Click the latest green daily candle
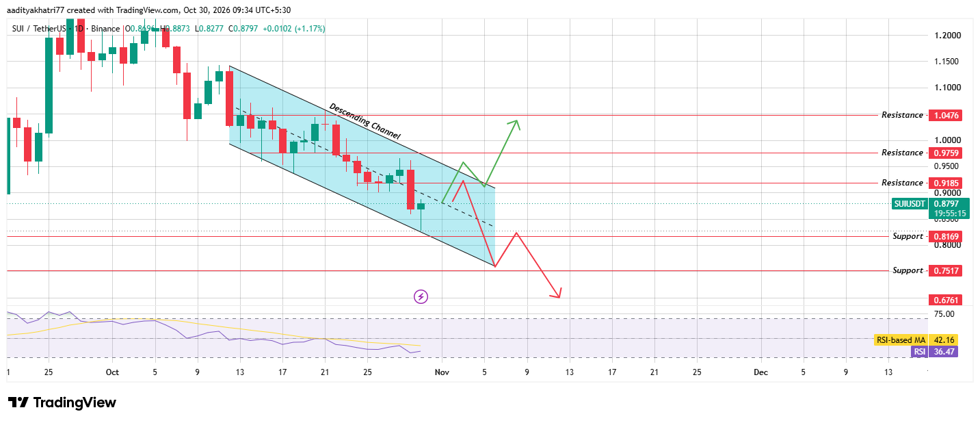Image resolution: width=980 pixels, height=423 pixels. 421,206
